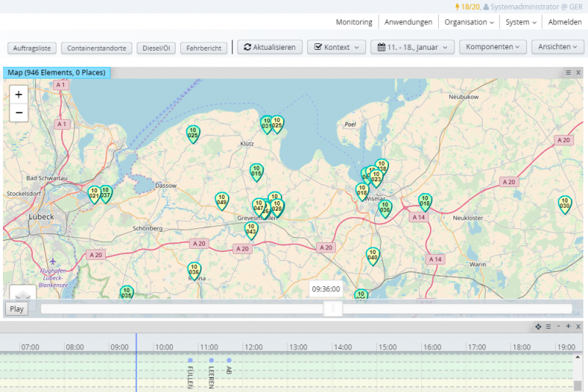588x392 pixels.
Task: Zoom out the timeline with minus icon
Action: click(559, 326)
